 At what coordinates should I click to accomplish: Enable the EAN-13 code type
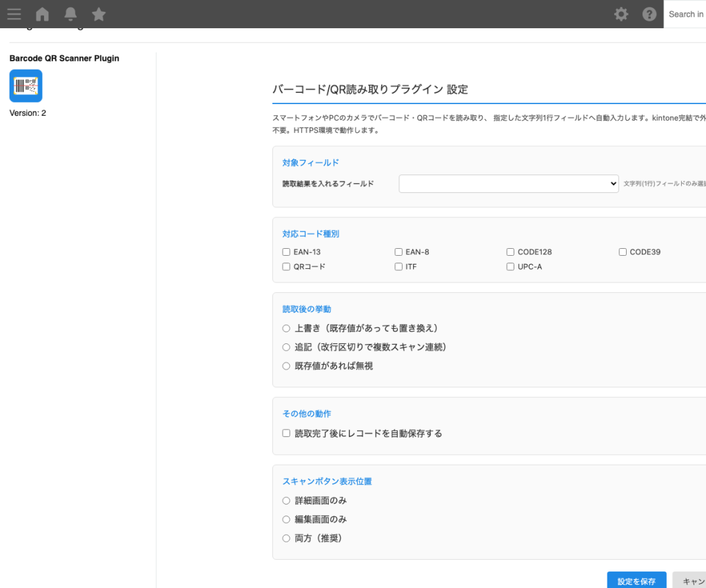click(286, 252)
